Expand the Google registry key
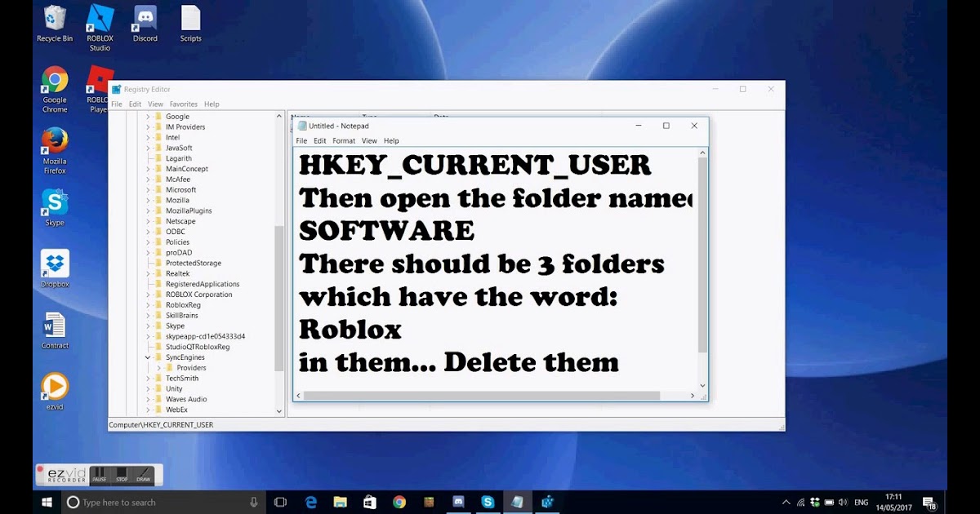 point(149,117)
